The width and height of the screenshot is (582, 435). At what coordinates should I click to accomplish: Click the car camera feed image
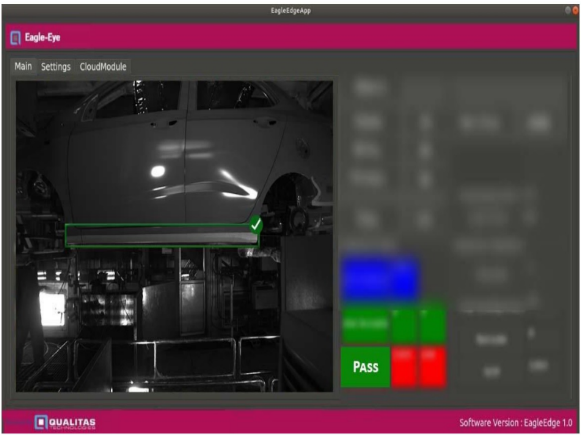pyautogui.click(x=174, y=236)
